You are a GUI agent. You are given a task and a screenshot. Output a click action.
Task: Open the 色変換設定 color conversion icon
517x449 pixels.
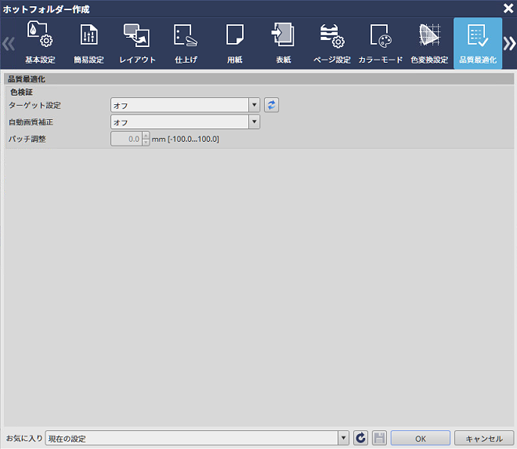429,43
